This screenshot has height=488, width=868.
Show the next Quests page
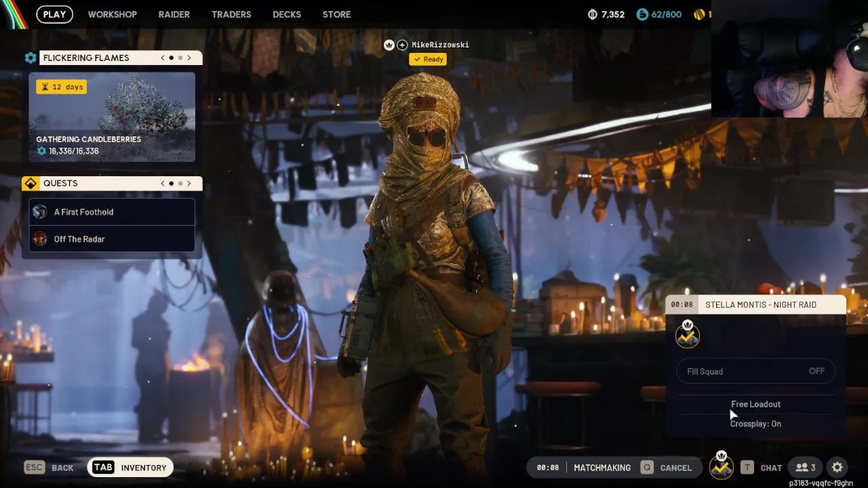tap(189, 183)
